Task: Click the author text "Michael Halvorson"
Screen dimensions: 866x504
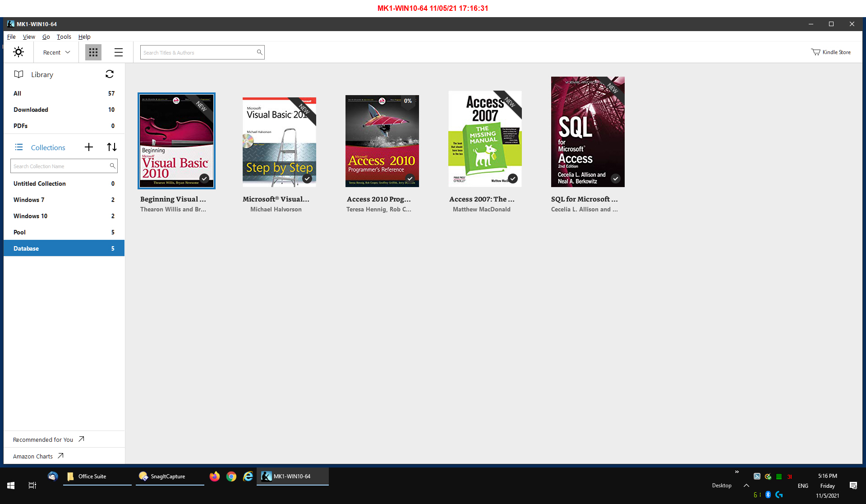Action: click(x=276, y=209)
